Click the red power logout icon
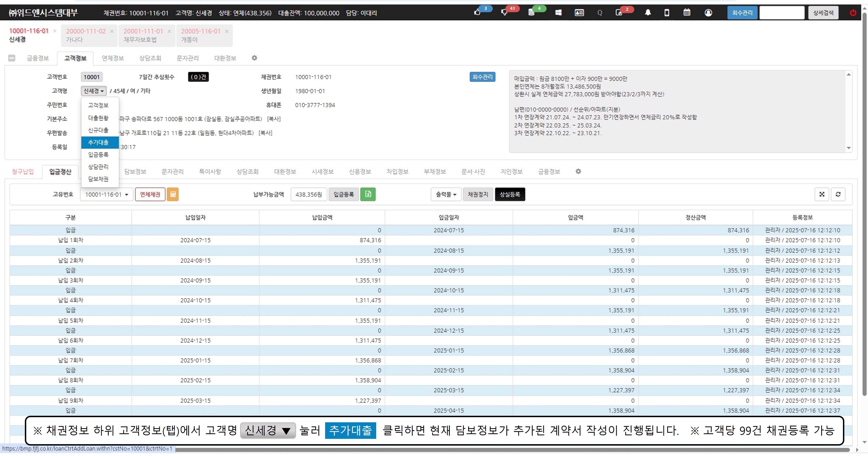This screenshot has width=868, height=456. [853, 12]
